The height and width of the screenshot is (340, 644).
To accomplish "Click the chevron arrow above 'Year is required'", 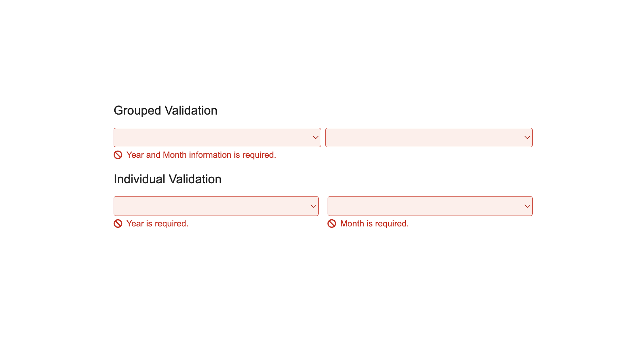I will [x=313, y=206].
